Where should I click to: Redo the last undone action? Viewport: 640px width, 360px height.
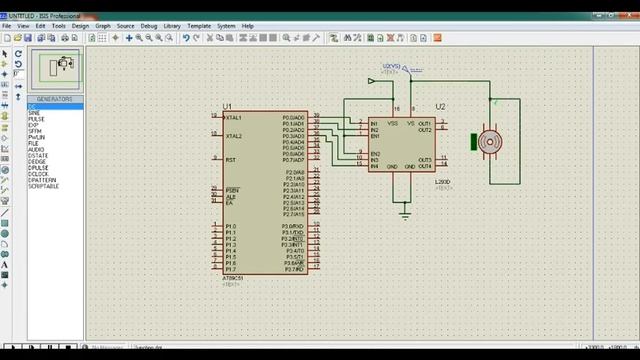coord(196,38)
